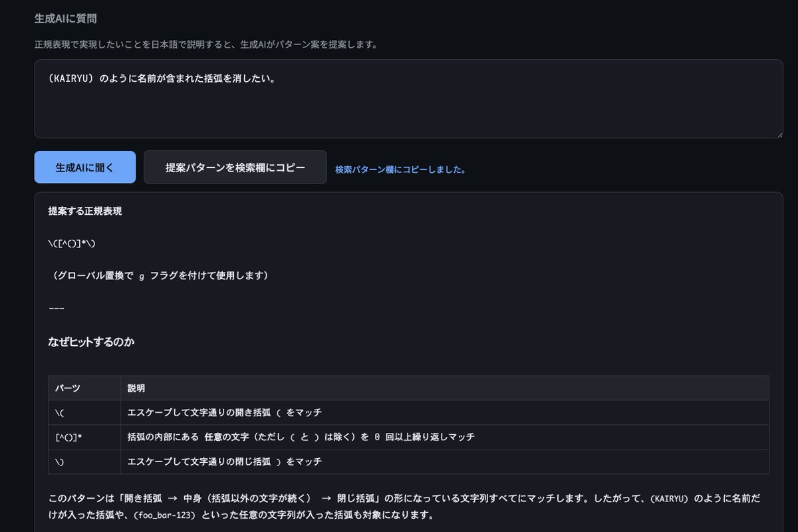Image resolution: width=798 pixels, height=532 pixels.
Task: Click the 開き括弧 ( をマッチ description cell
Action: point(445,412)
